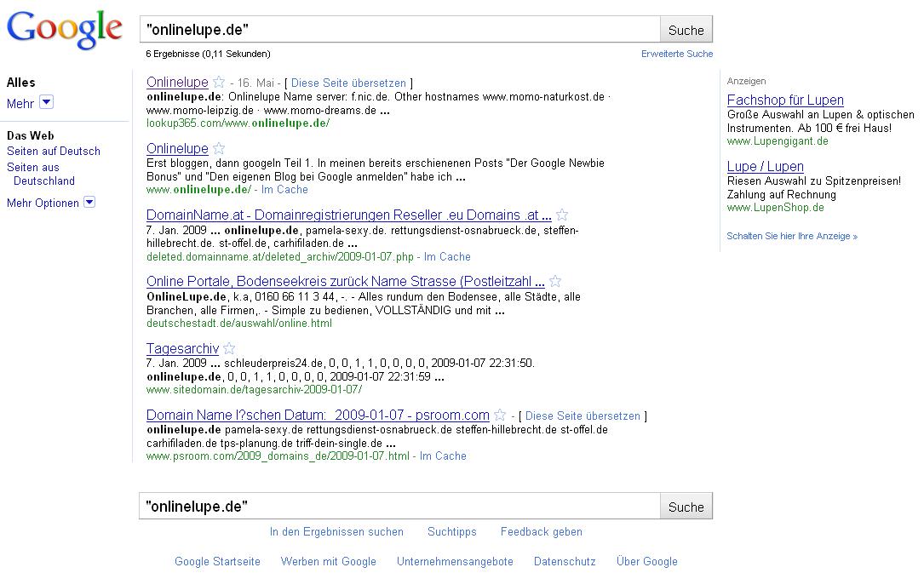Click the 6 Ergebnisse count text

pos(208,54)
